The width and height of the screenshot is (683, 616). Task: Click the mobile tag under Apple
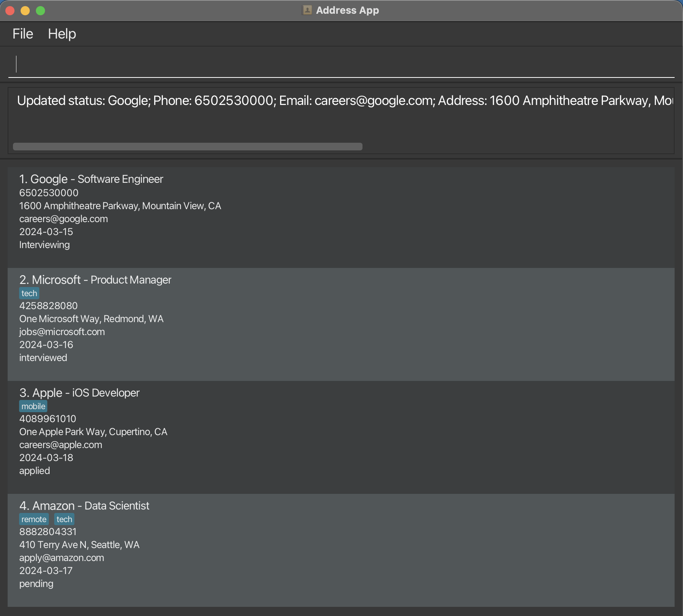click(x=33, y=406)
